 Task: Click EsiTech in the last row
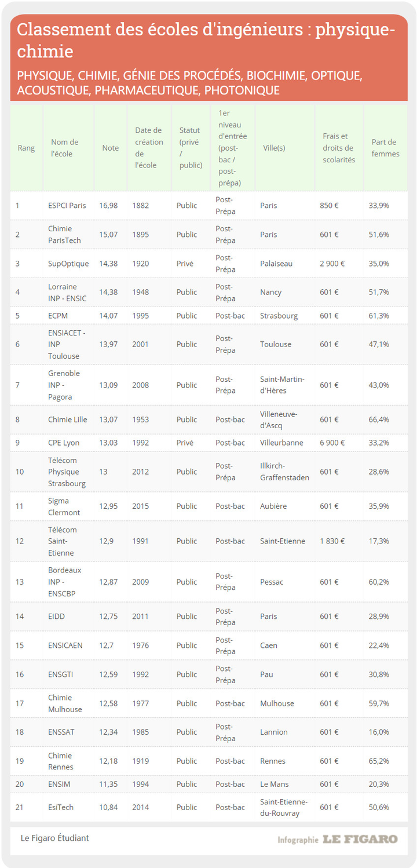point(61,807)
